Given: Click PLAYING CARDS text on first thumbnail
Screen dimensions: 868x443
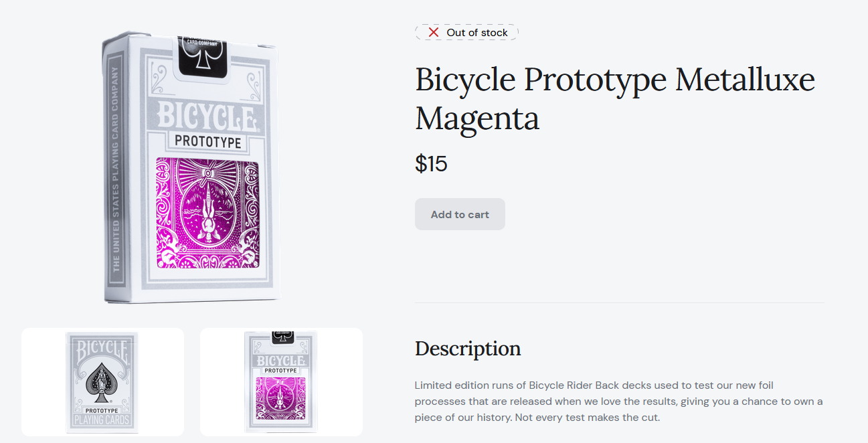Looking at the screenshot, I should click(102, 420).
